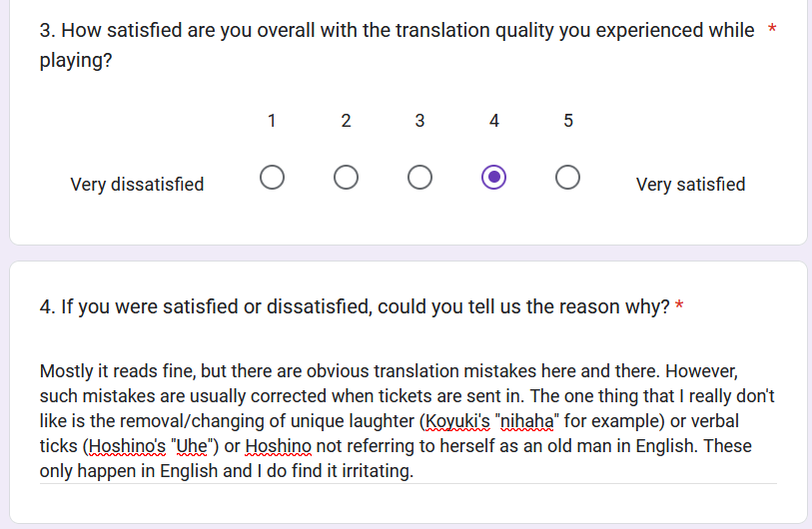The height and width of the screenshot is (529, 812).
Task: Click the number 4 column label
Action: click(493, 121)
